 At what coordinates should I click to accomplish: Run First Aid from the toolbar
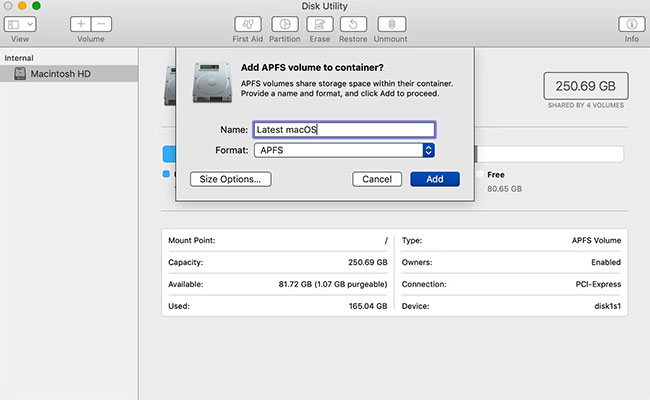[247, 24]
